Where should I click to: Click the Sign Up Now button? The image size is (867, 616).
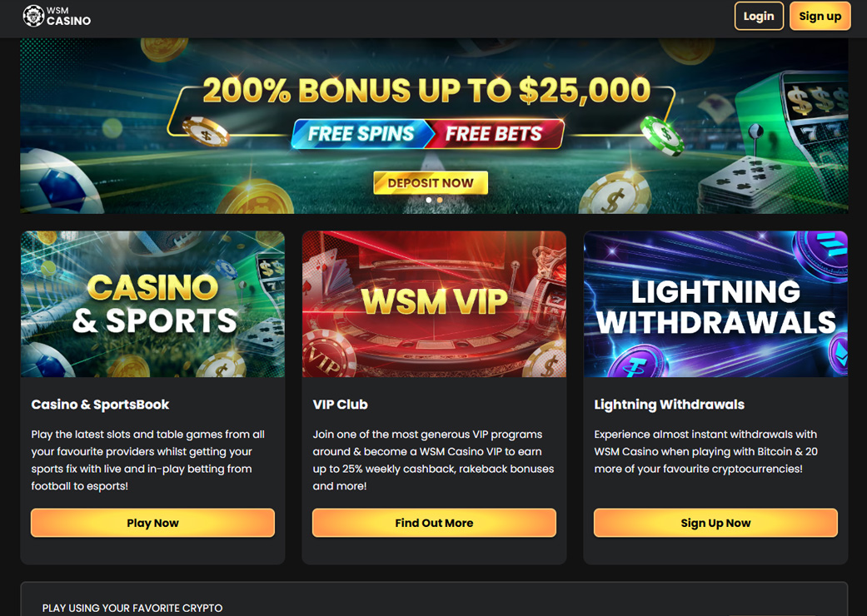[x=715, y=523]
